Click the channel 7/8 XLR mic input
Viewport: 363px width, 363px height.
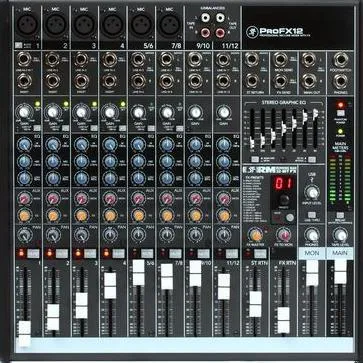coord(170,26)
